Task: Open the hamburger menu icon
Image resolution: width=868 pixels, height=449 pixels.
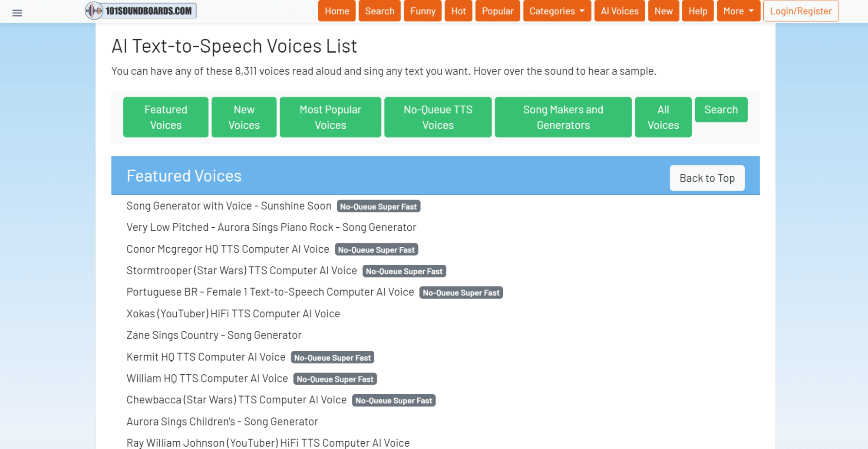Action: coord(17,13)
